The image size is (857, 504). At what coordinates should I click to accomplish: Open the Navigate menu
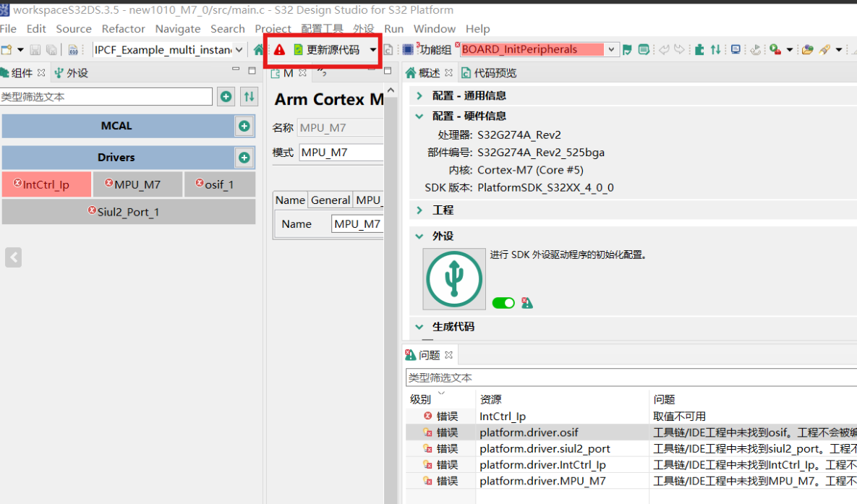pos(178,29)
